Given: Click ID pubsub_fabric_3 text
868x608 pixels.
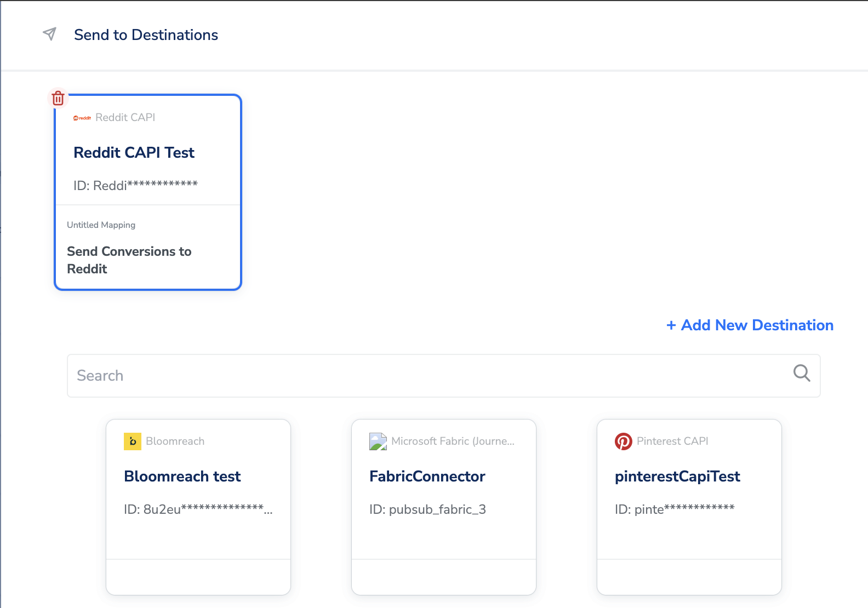Looking at the screenshot, I should pos(428,509).
